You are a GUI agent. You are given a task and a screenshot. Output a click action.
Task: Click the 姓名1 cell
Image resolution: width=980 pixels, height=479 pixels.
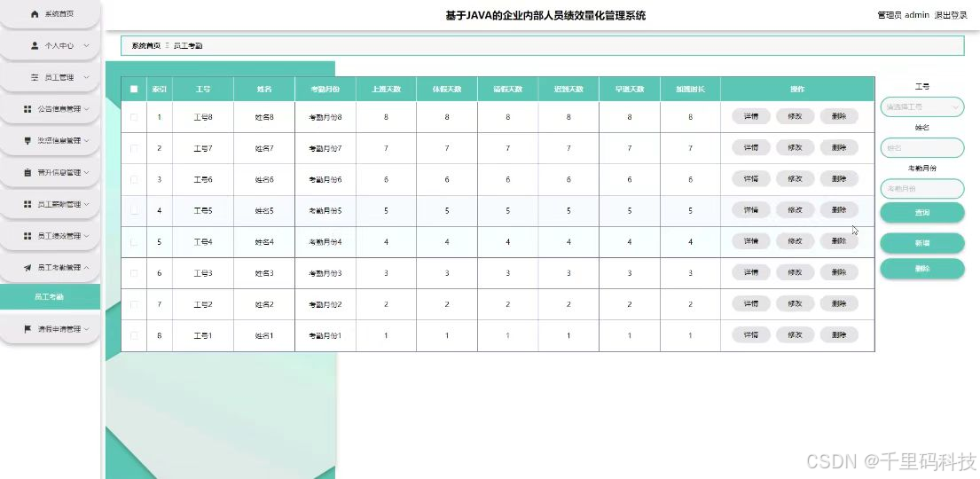[264, 336]
